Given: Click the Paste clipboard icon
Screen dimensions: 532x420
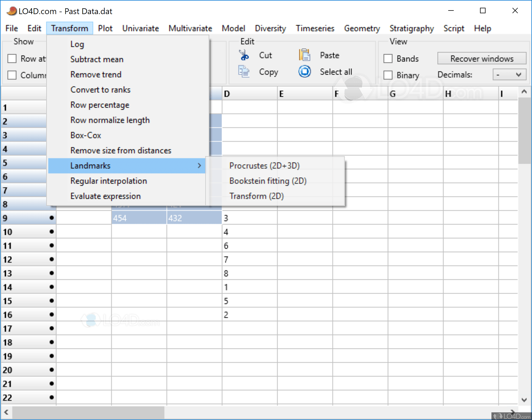Looking at the screenshot, I should pos(305,55).
